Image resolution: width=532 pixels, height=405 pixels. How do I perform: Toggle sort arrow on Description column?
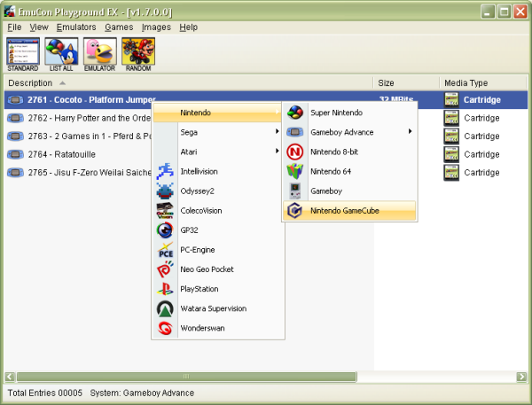pyautogui.click(x=62, y=83)
